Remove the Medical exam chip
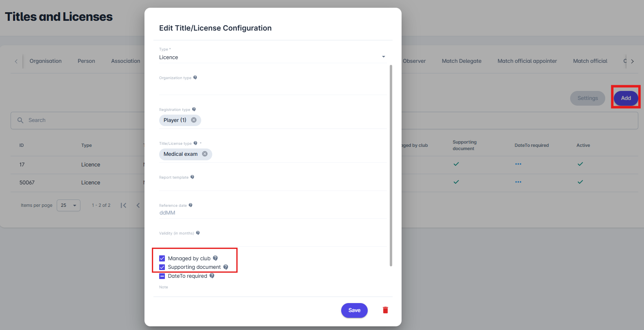Viewport: 644px width, 330px height. pos(205,154)
